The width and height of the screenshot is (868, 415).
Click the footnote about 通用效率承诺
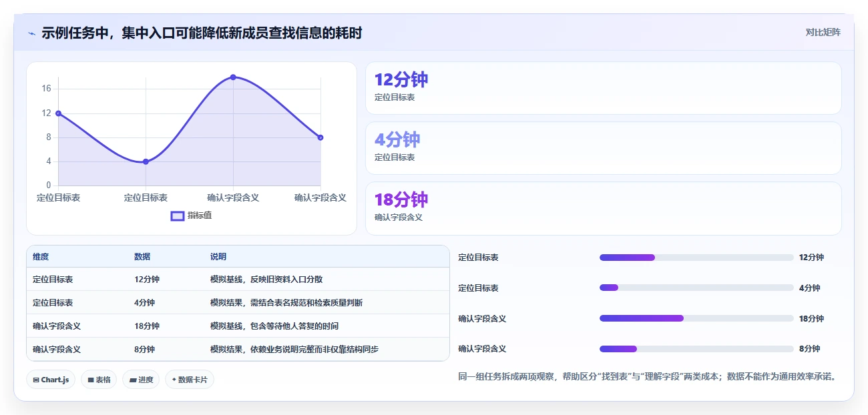pyautogui.click(x=647, y=376)
